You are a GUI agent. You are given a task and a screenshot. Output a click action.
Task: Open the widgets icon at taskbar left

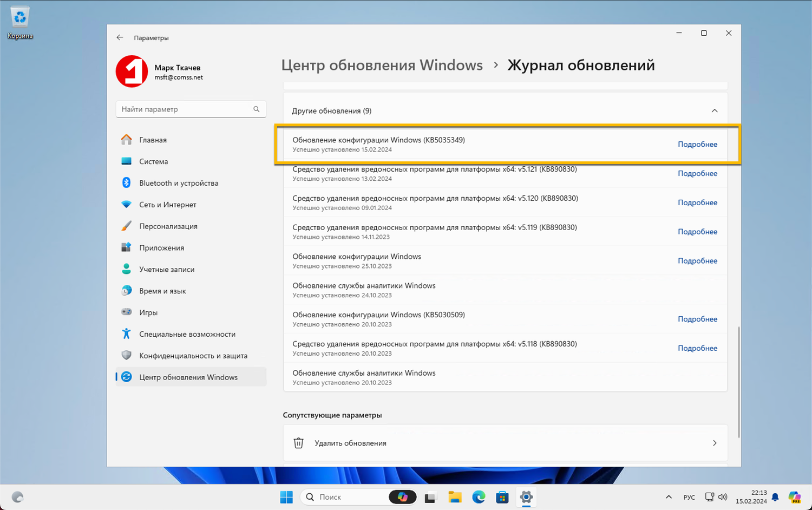point(17,497)
